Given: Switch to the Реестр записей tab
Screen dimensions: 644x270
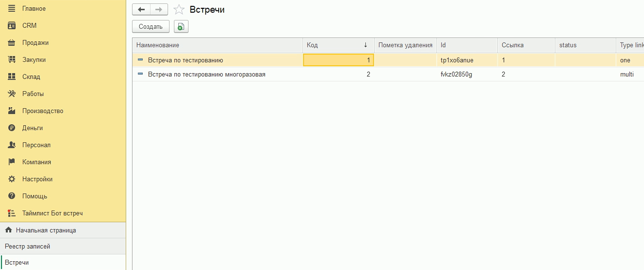Looking at the screenshot, I should click(28, 247).
